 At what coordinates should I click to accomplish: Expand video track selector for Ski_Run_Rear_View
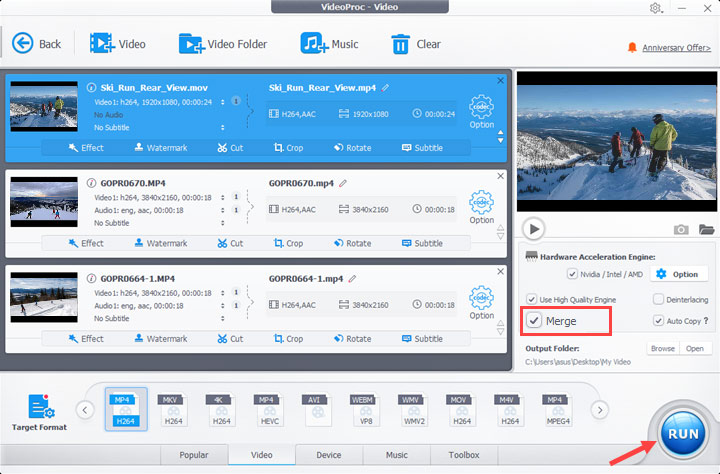click(223, 102)
